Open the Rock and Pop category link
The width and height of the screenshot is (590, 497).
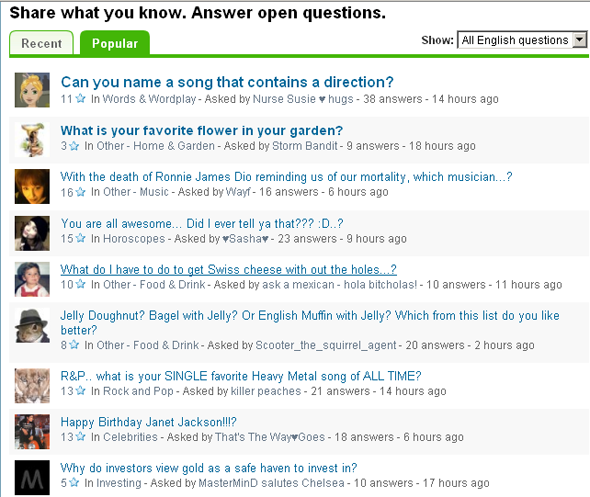(x=138, y=391)
